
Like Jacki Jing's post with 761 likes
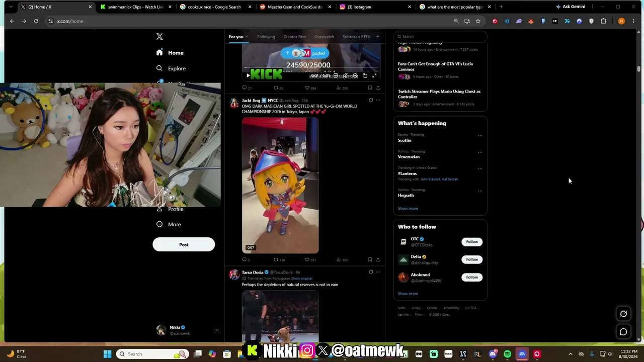(x=307, y=260)
